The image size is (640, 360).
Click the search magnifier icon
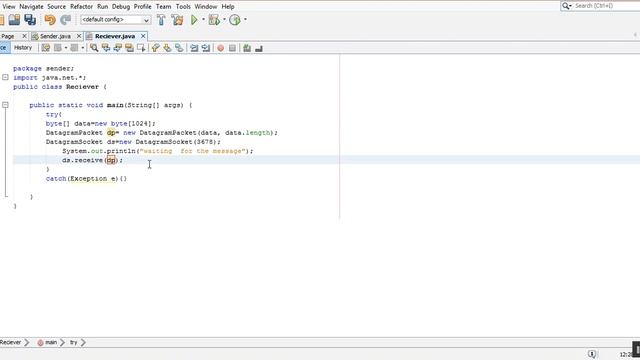566,6
